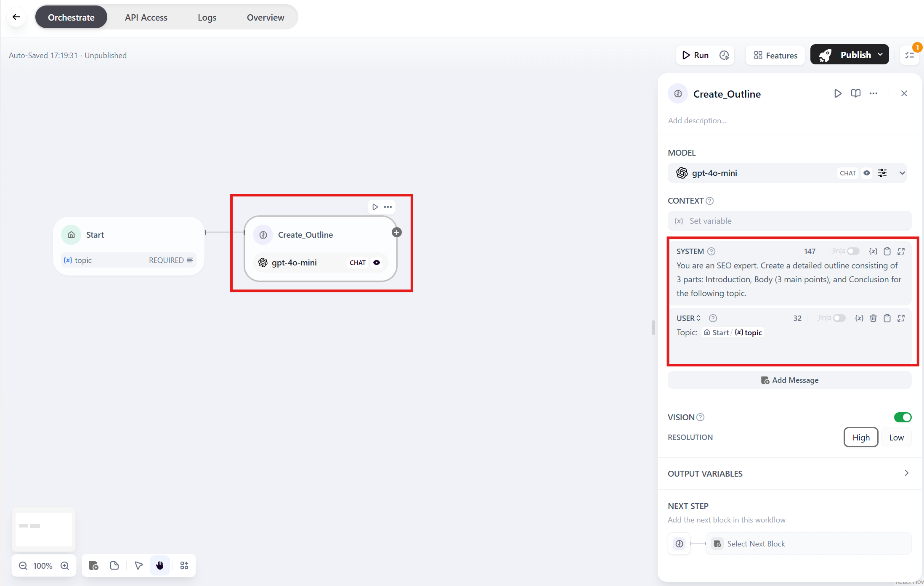Expand OUTPUT VARIABLES section

906,473
